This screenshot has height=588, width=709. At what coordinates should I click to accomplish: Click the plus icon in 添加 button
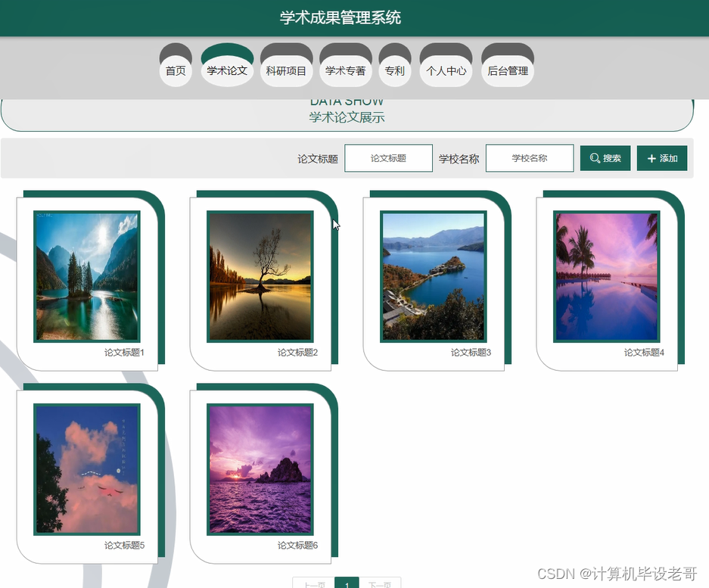pyautogui.click(x=651, y=158)
